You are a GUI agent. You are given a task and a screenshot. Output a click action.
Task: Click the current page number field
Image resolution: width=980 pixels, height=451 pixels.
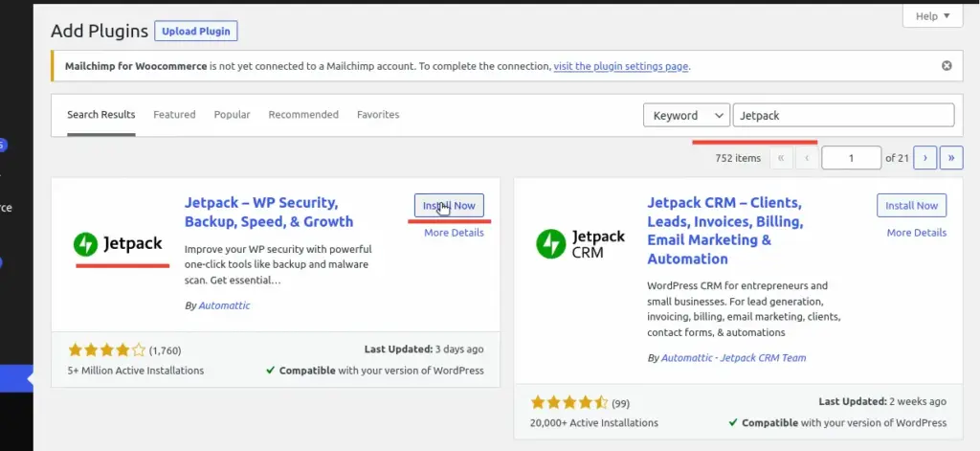(x=851, y=158)
